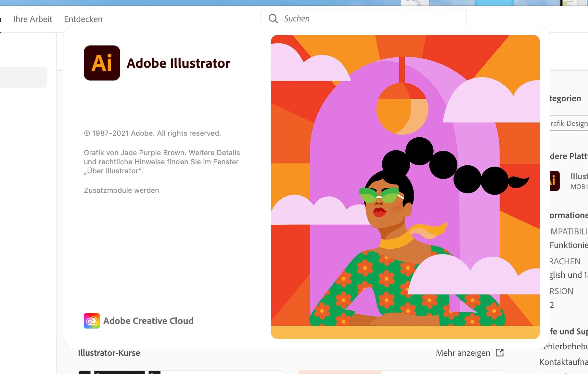The height and width of the screenshot is (374, 588).
Task: Click the Illustrator mobile app icon in sidebar
Action: tap(555, 181)
